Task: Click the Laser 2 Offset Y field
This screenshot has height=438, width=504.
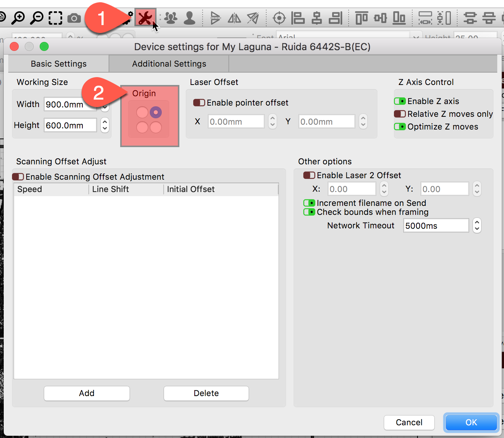Action: 445,189
